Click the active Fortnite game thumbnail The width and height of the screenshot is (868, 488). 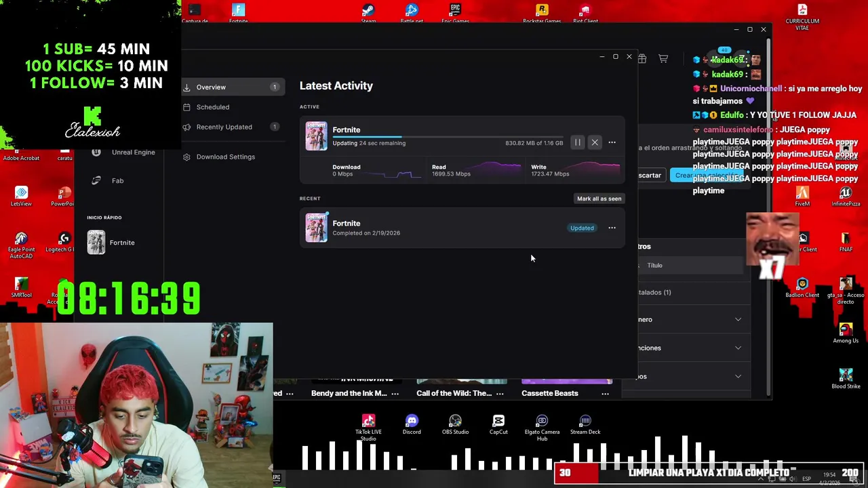[316, 136]
